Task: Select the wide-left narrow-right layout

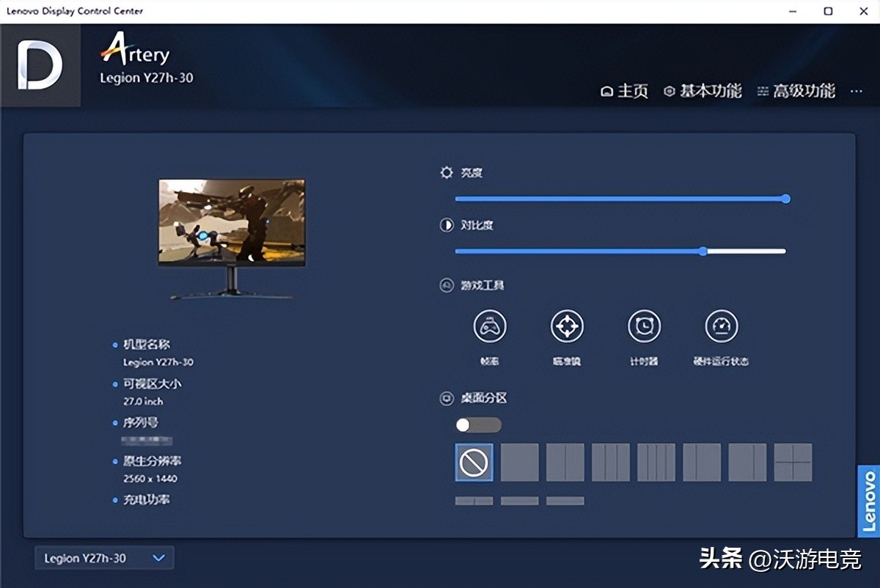Action: [747, 463]
